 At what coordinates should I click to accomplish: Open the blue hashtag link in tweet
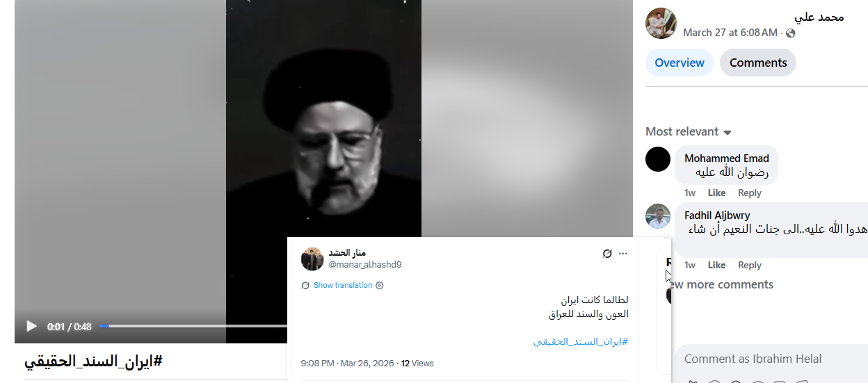(x=581, y=341)
